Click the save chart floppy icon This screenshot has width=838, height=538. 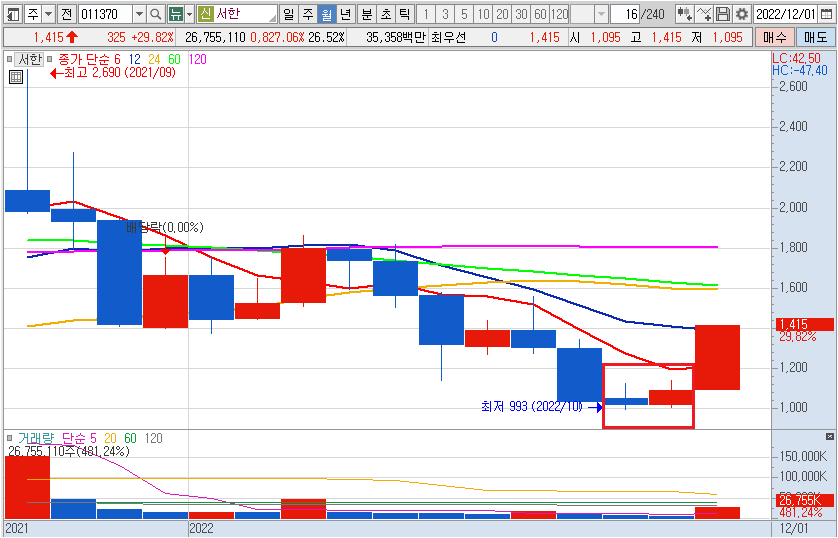(x=723, y=14)
